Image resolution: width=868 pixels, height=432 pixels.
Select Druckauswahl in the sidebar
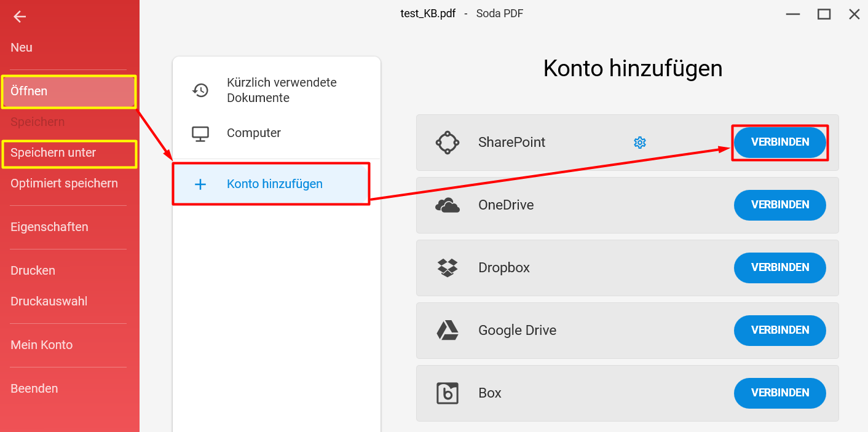point(49,301)
